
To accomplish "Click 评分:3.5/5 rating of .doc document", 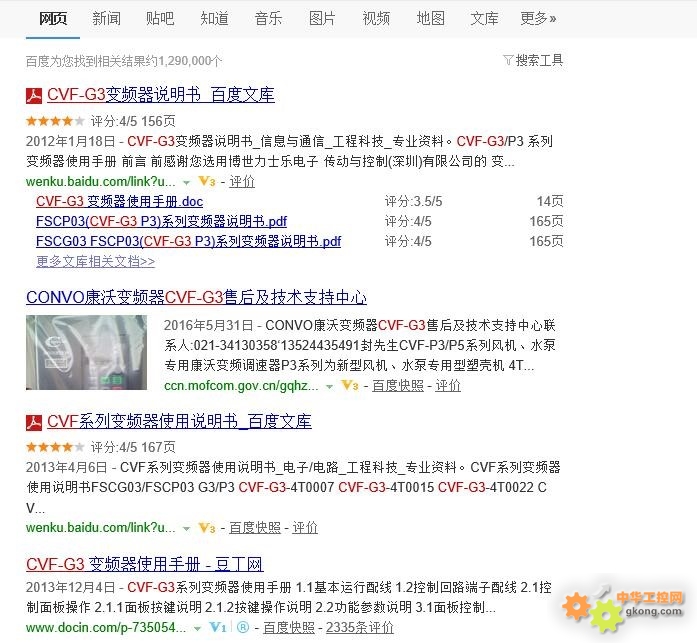I will (413, 201).
